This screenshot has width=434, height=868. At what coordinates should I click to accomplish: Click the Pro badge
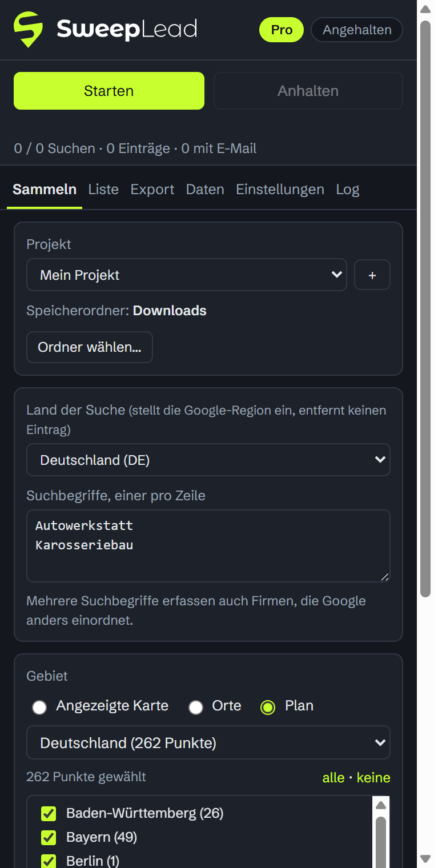[282, 30]
